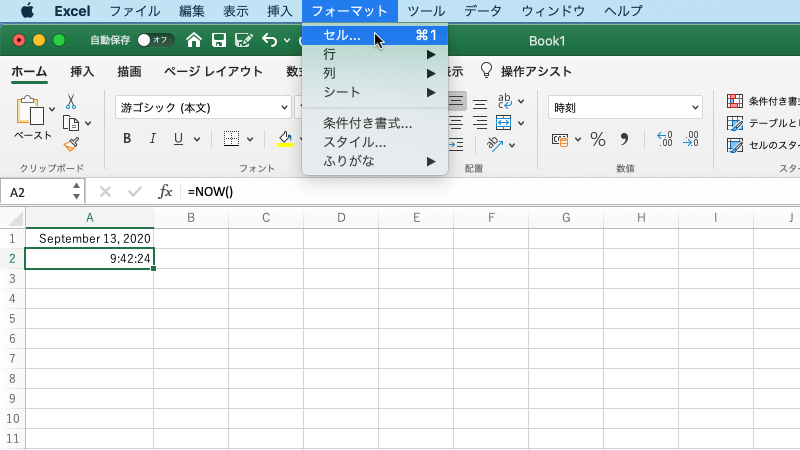Toggle Italic formatting
This screenshot has height=450, width=800.
point(153,139)
